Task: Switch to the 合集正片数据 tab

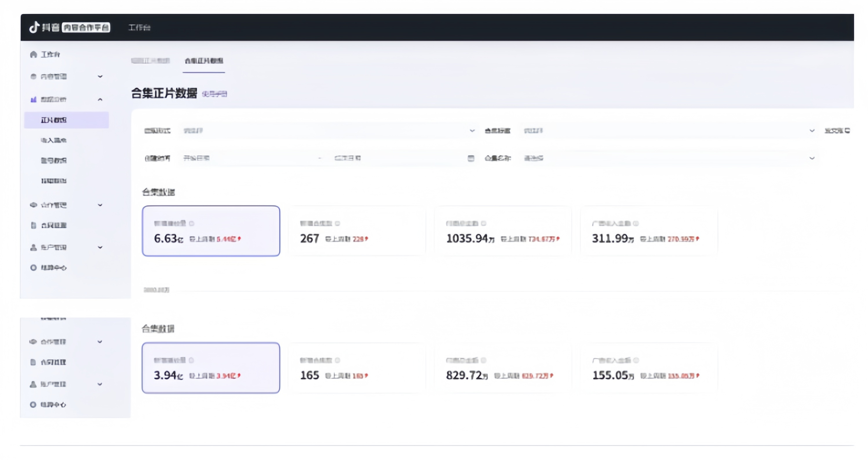Action: pos(203,61)
